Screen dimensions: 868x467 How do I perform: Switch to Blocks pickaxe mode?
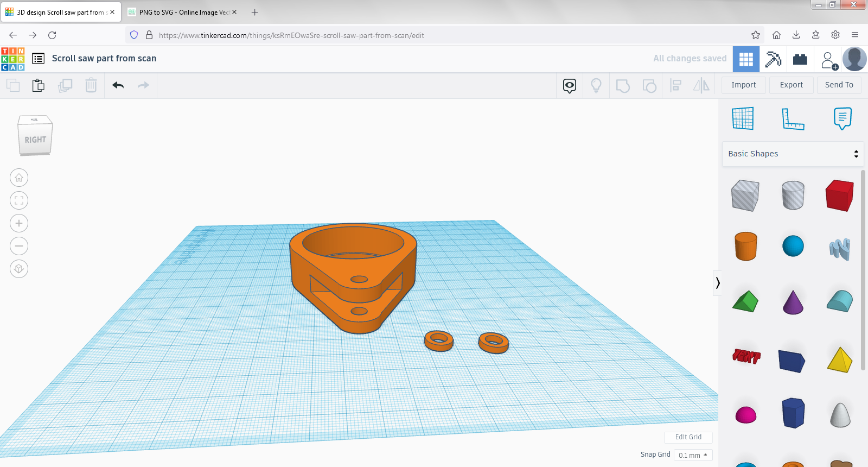tap(773, 59)
